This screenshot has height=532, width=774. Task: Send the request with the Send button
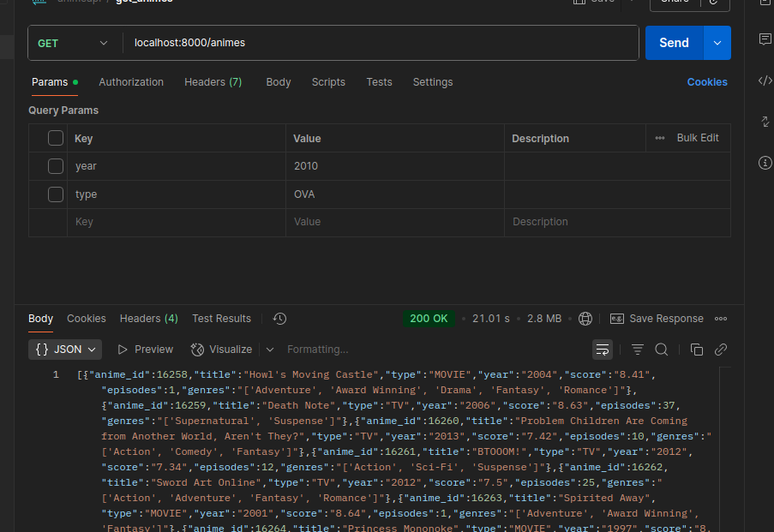[674, 43]
